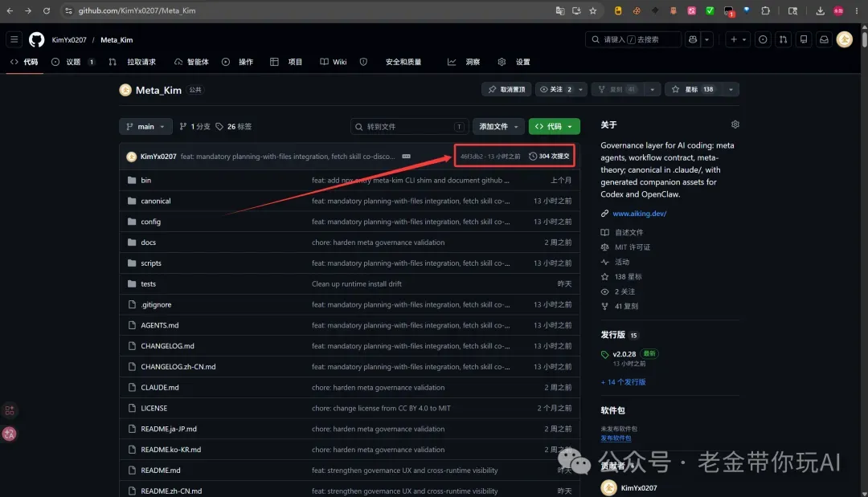Image resolution: width=868 pixels, height=497 pixels.
Task: Expand the commit message ellipsis
Action: pos(407,157)
